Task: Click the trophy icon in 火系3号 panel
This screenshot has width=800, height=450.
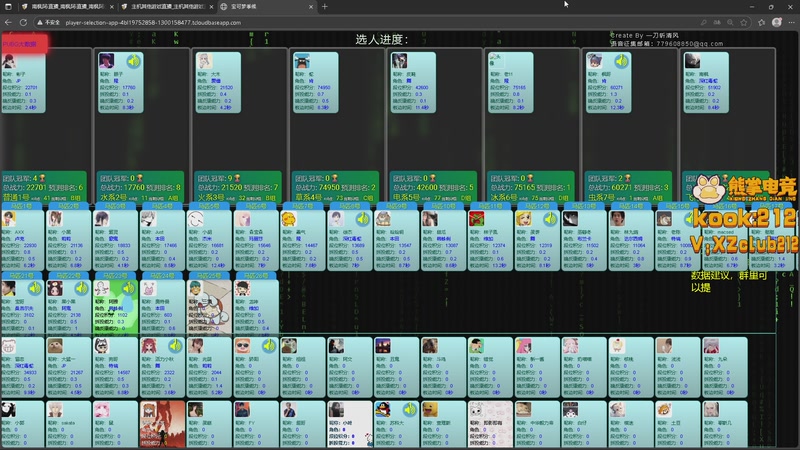Action: coord(237,178)
